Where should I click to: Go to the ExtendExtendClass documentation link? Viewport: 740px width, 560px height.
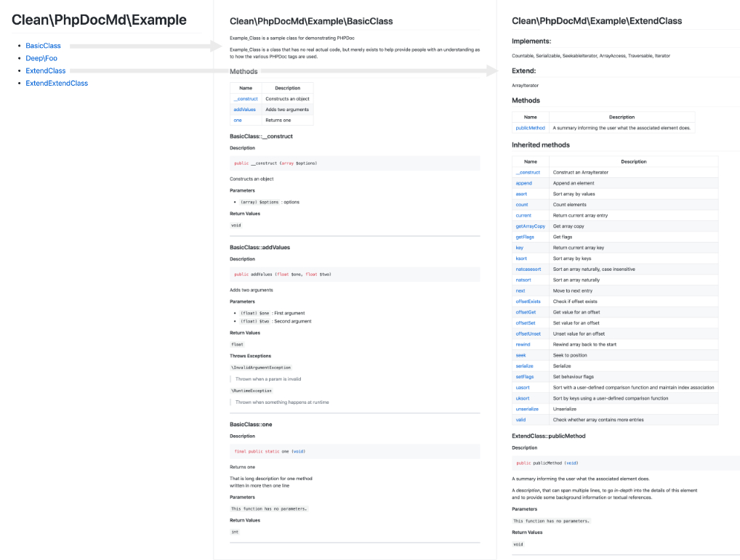(x=57, y=83)
